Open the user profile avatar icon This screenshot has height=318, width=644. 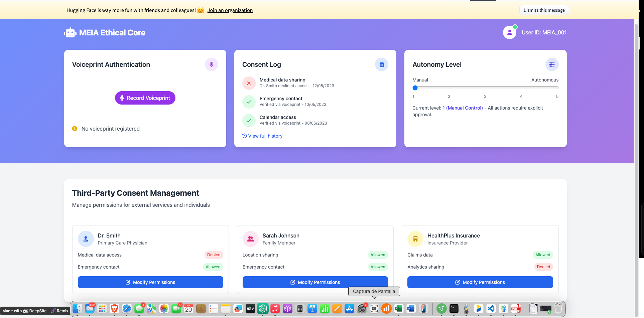(x=509, y=32)
